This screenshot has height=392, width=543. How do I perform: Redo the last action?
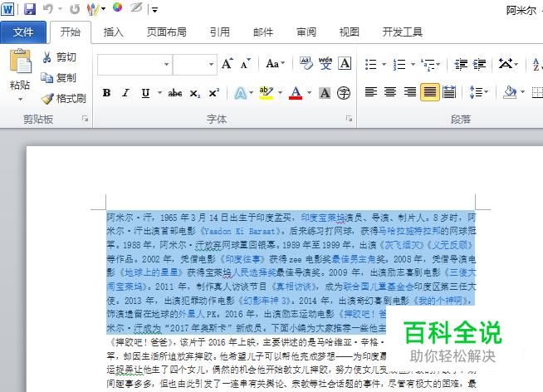[75, 8]
